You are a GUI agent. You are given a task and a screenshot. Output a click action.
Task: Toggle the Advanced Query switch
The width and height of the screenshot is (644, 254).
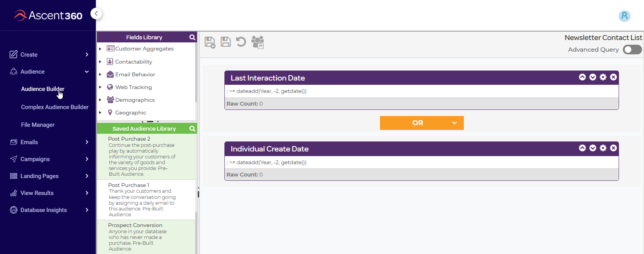632,50
